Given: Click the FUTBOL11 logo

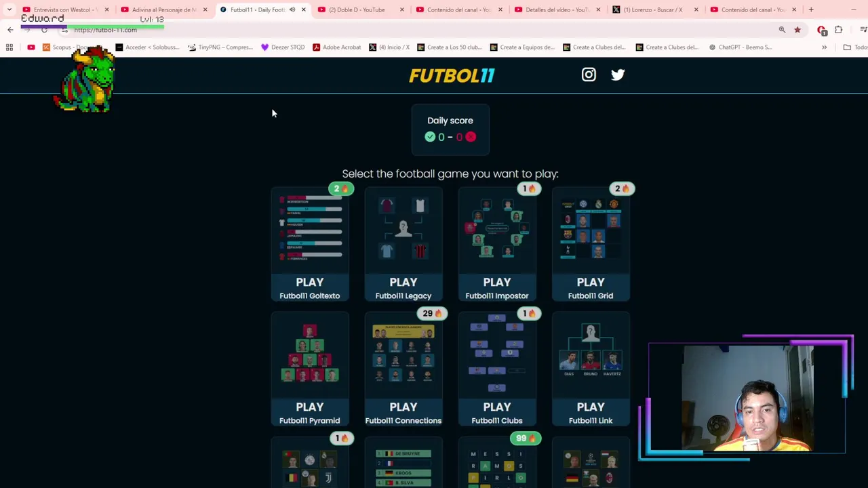Looking at the screenshot, I should click(x=452, y=75).
